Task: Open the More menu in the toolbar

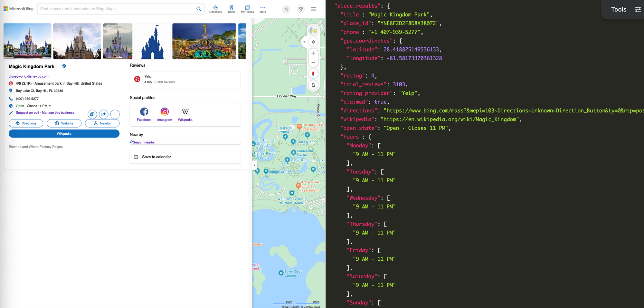Action: 263,9
